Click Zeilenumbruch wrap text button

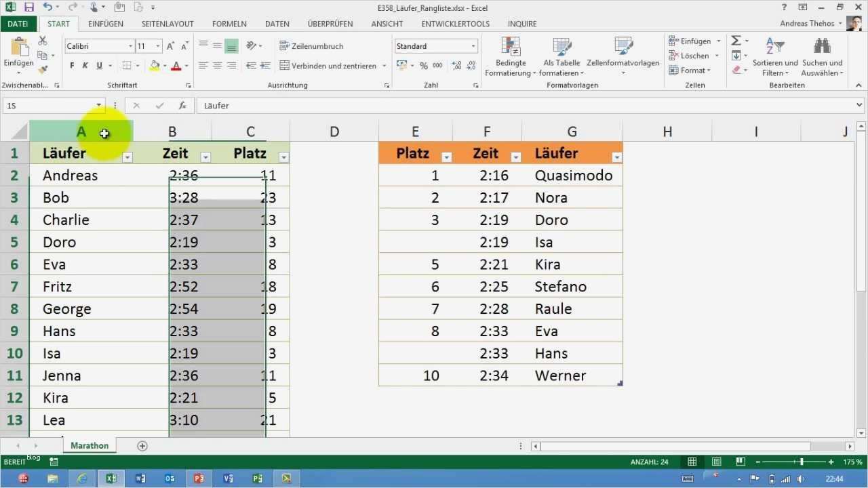coord(312,46)
